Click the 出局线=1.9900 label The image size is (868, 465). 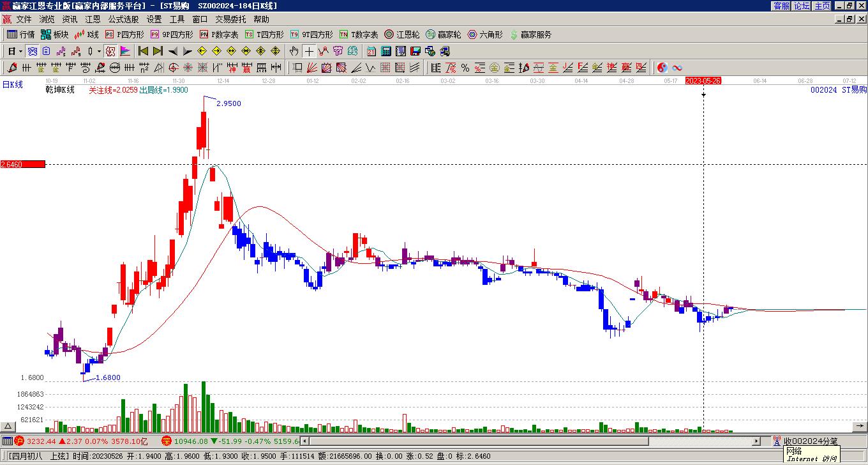(x=164, y=90)
